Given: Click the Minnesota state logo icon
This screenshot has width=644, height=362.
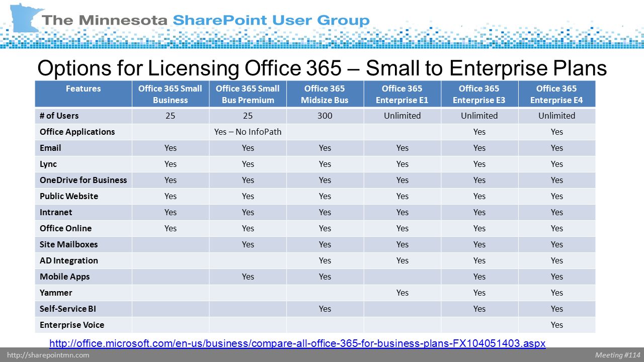Looking at the screenshot, I should (x=27, y=18).
